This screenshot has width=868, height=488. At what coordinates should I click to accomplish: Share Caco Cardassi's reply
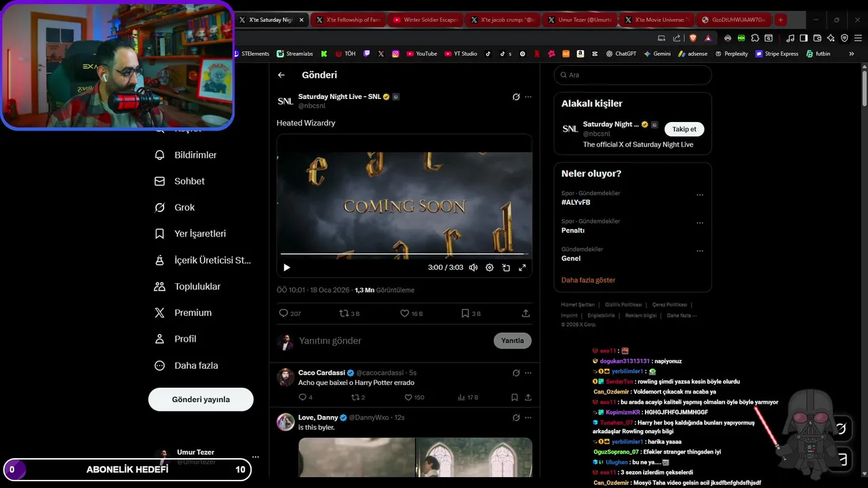point(528,398)
